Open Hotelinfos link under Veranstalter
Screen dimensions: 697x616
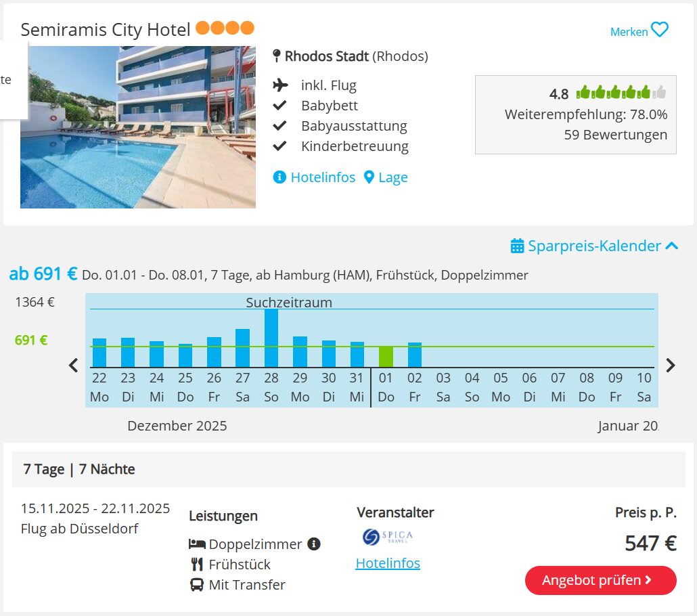tap(388, 563)
